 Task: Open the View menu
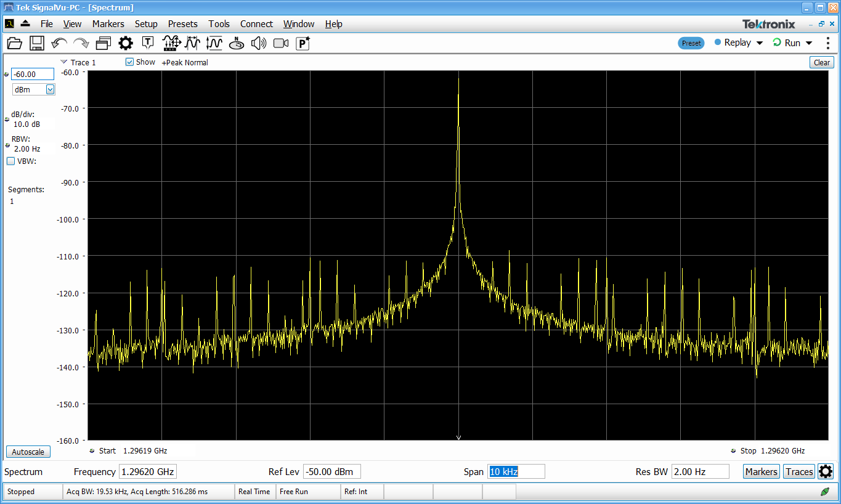coord(72,24)
